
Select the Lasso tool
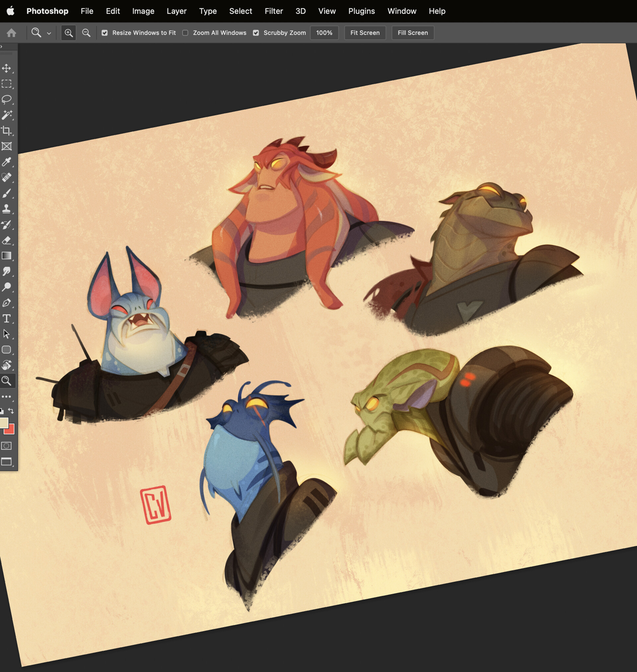point(7,99)
